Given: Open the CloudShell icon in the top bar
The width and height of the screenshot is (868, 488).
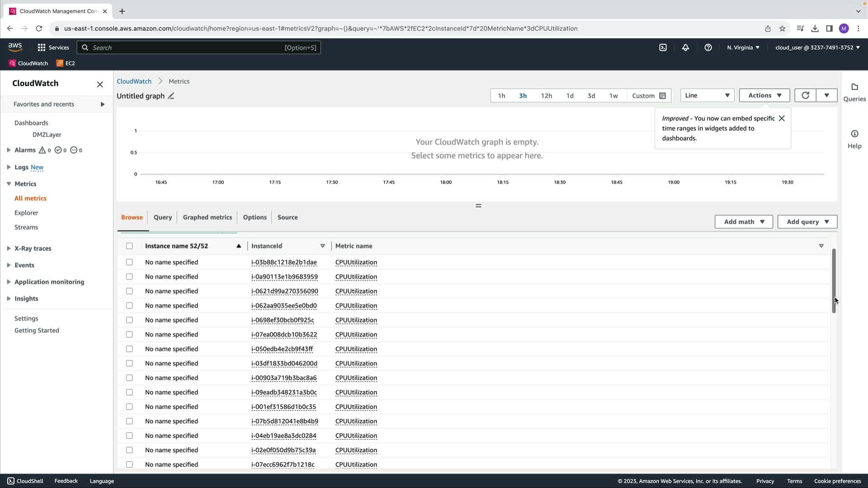Looking at the screenshot, I should (x=663, y=47).
